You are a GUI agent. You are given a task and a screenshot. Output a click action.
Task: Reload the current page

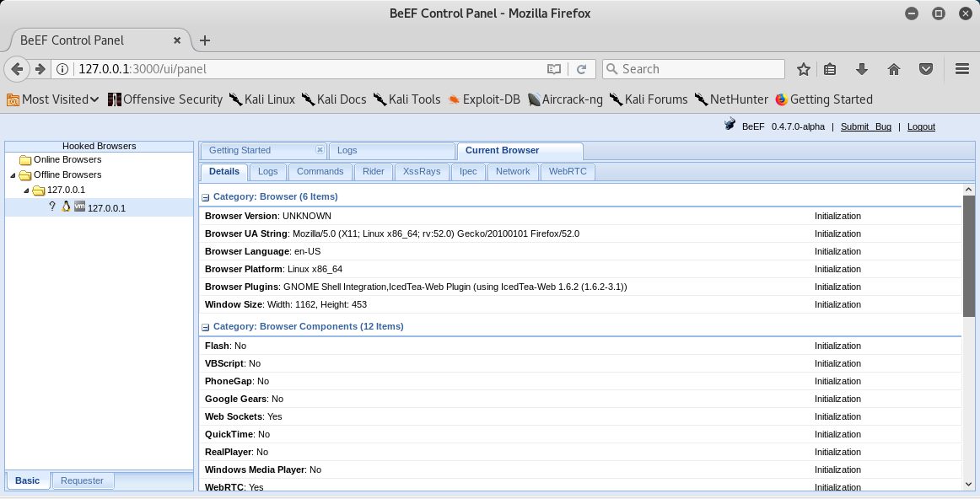[x=581, y=69]
